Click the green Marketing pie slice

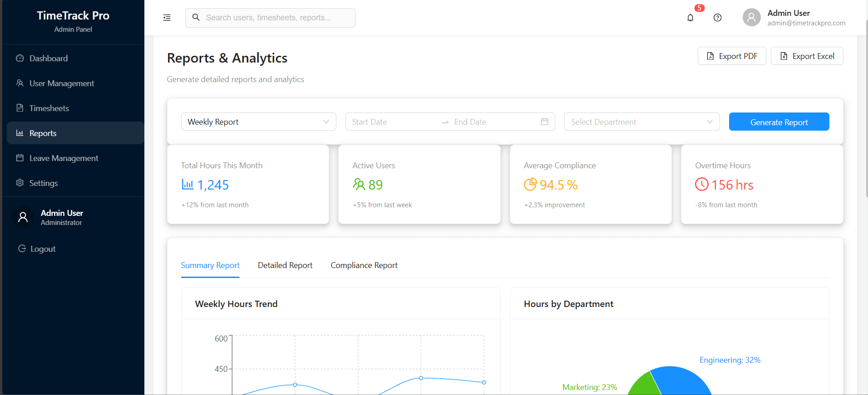click(x=645, y=385)
